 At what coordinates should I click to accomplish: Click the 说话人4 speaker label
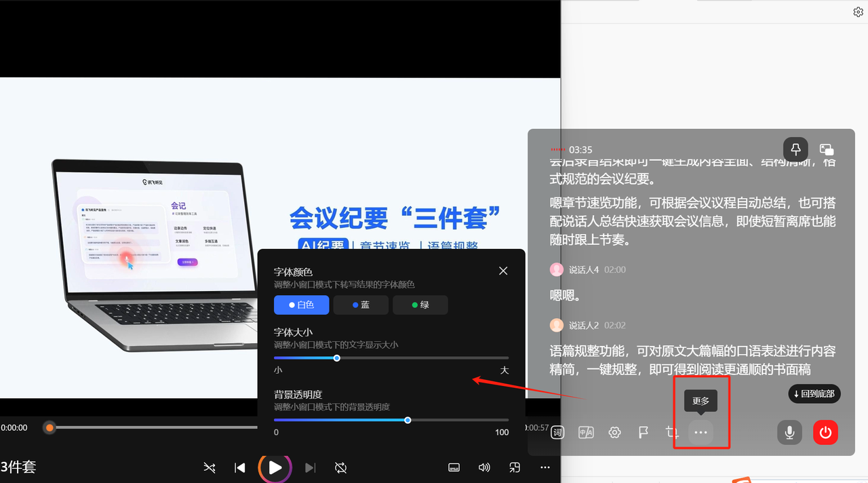click(584, 269)
